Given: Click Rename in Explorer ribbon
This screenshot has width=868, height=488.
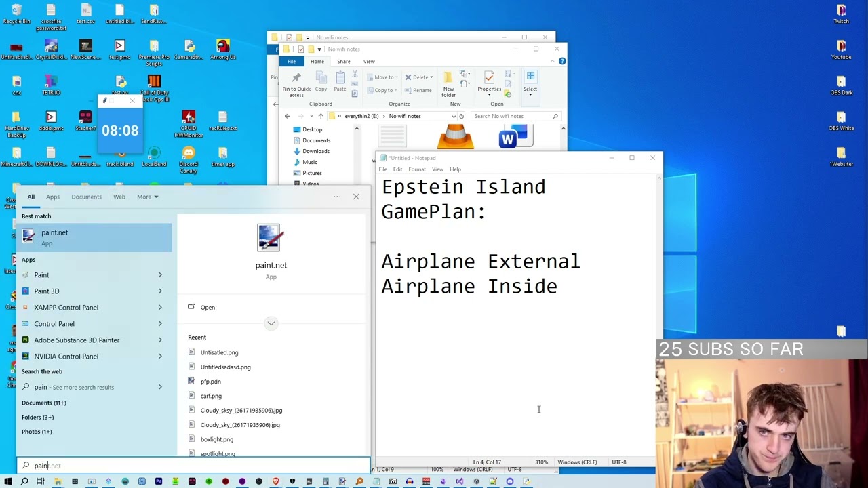Looking at the screenshot, I should (x=418, y=90).
